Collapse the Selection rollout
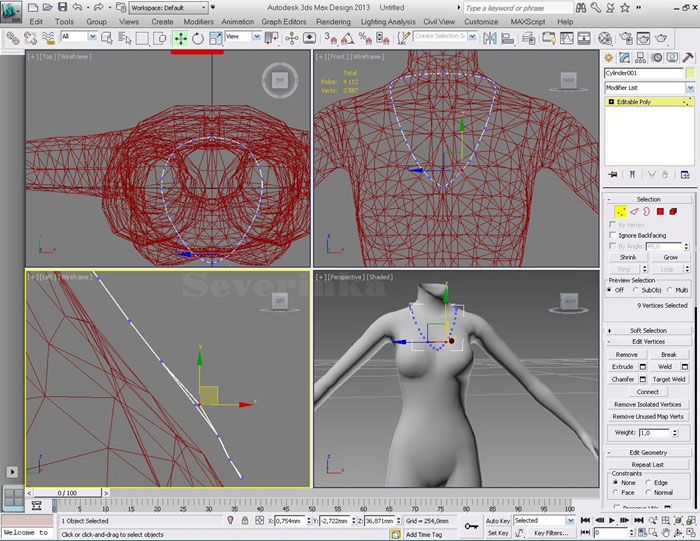The height and width of the screenshot is (541, 700). coord(648,199)
